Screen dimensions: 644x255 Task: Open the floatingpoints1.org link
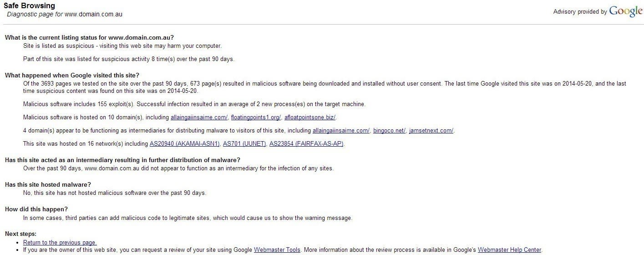point(256,117)
